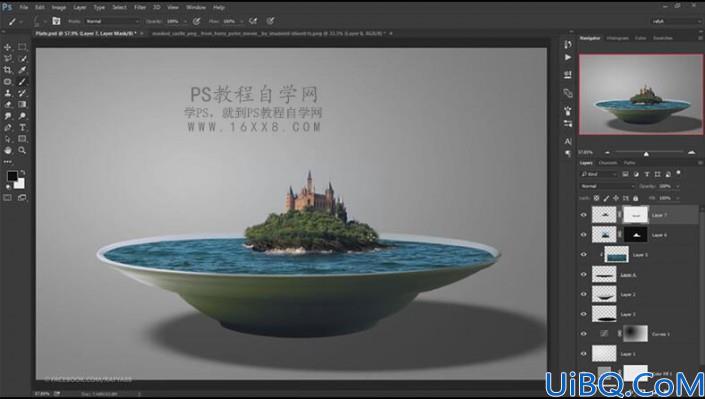Enable airbrush build-up in options bar

click(x=253, y=21)
